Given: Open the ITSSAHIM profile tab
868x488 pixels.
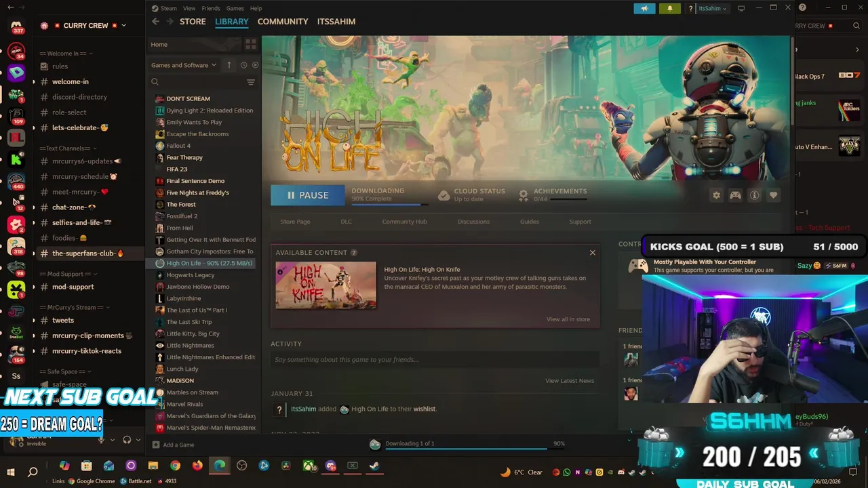Looking at the screenshot, I should click(336, 22).
